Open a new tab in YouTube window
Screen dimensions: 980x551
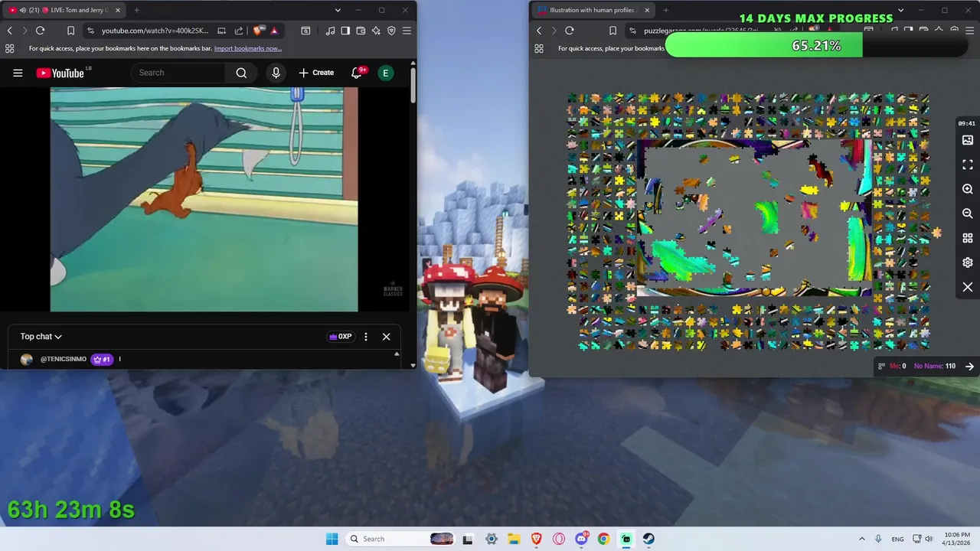pos(136,10)
